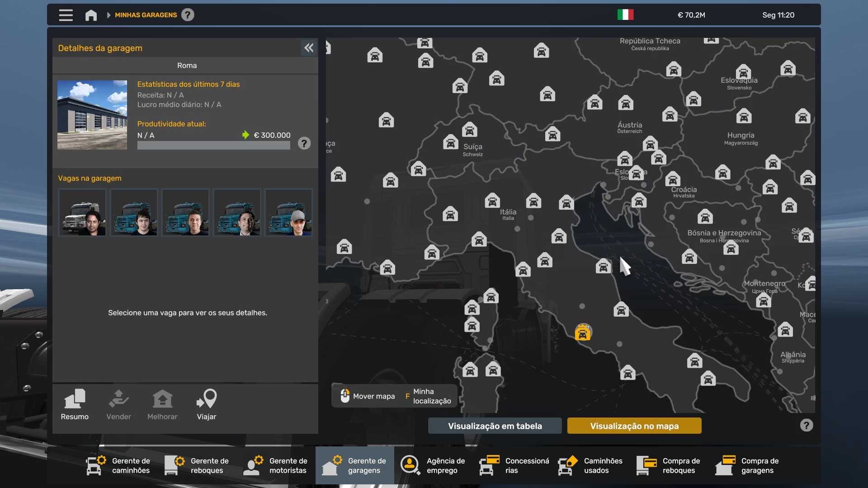Click the Resumo summary icon
868x488 pixels.
[75, 404]
